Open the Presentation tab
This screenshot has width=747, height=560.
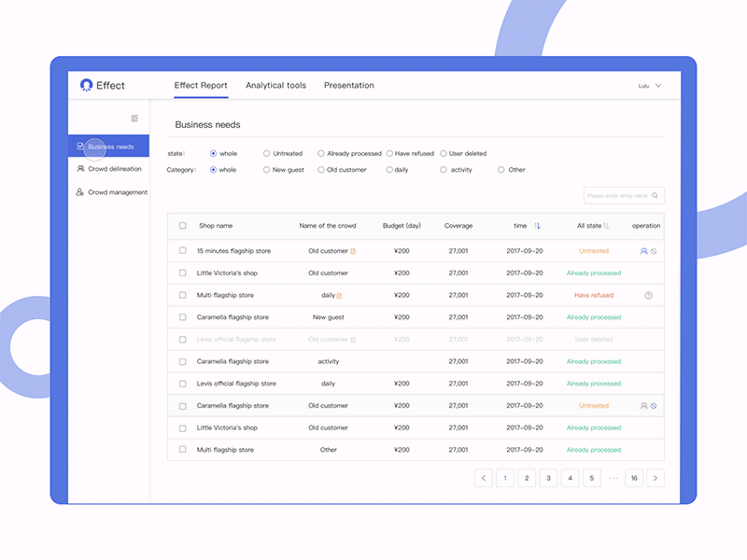[348, 85]
